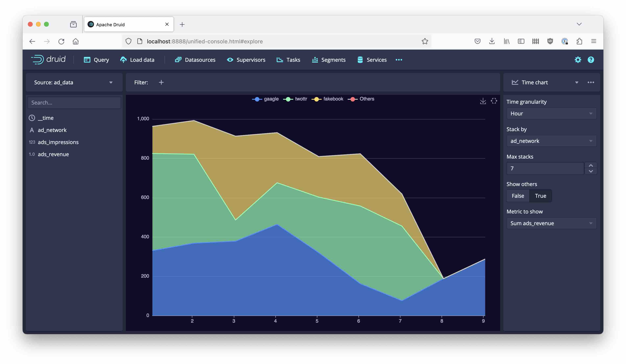The width and height of the screenshot is (626, 364).
Task: Open the more navigation options ellipsis
Action: pos(399,60)
